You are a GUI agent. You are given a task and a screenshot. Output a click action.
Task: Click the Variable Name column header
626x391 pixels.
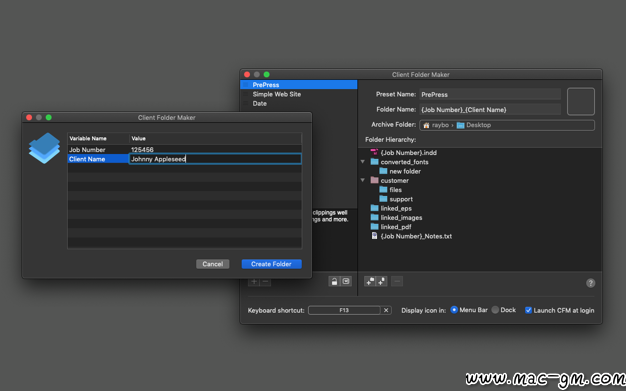[98, 139]
